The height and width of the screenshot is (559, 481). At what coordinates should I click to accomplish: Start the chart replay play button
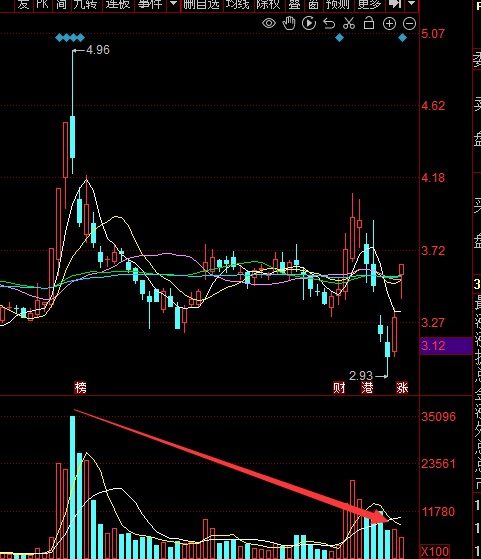point(309,24)
